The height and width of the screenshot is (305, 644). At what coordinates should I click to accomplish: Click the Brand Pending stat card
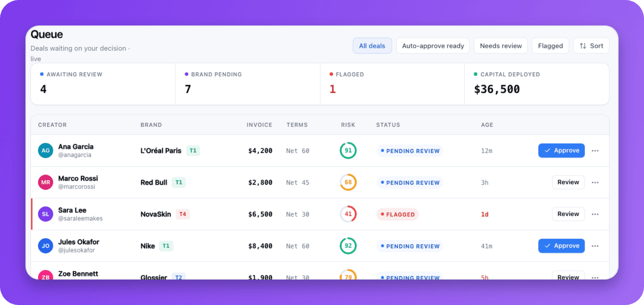pyautogui.click(x=248, y=84)
